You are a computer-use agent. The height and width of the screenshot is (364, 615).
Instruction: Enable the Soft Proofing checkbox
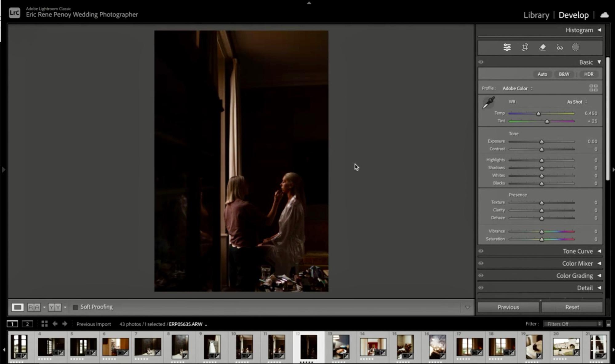click(75, 307)
